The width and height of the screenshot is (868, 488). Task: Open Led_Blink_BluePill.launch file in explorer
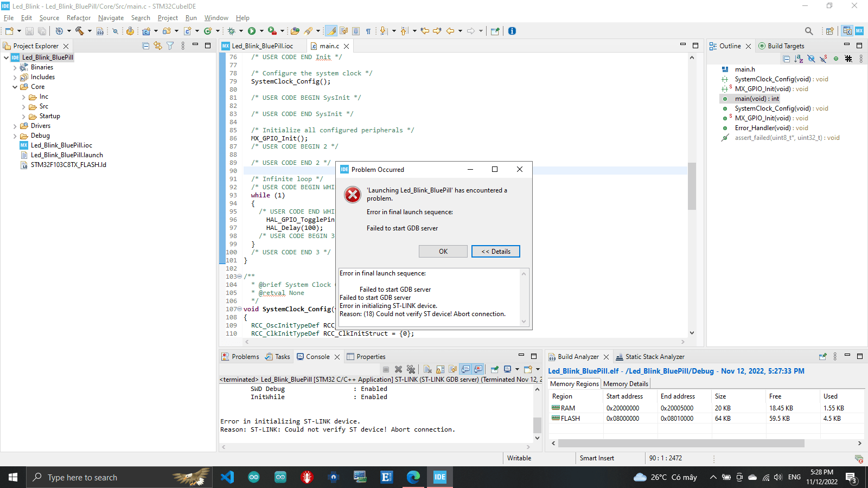67,155
